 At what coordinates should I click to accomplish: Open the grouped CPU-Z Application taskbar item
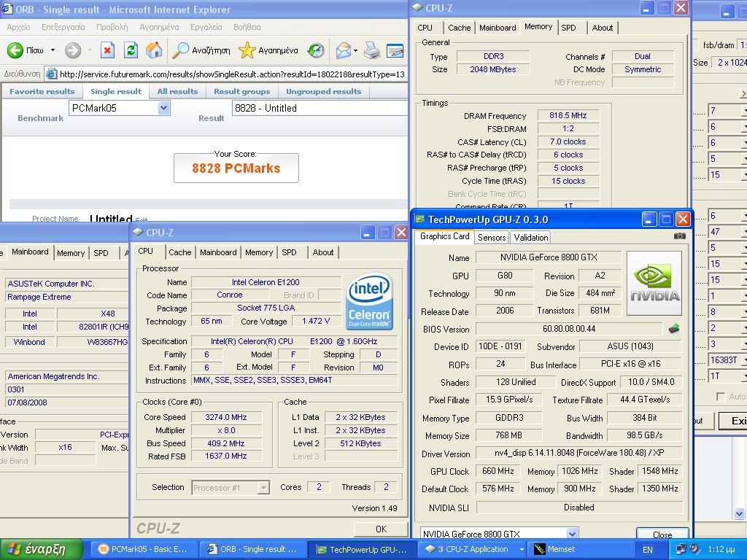coord(473,549)
